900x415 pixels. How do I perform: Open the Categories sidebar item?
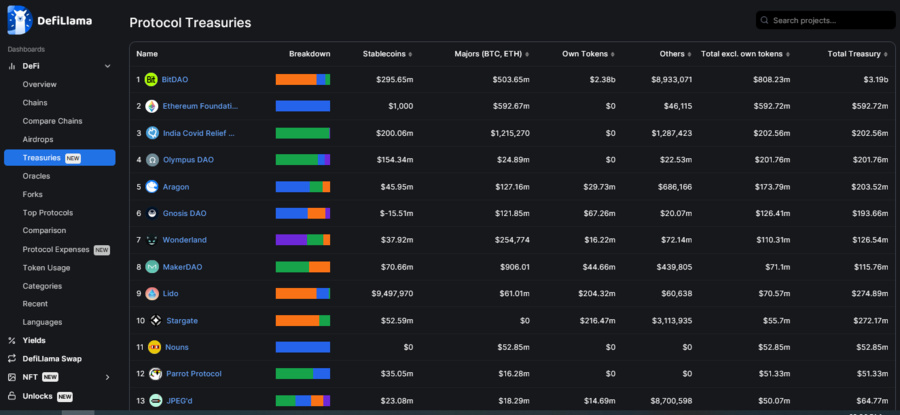coord(42,286)
